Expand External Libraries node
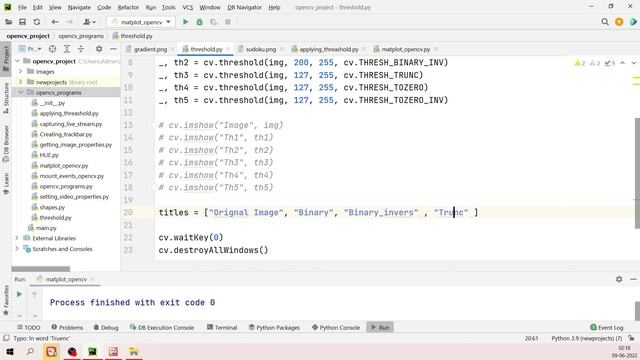The image size is (640, 360). pyautogui.click(x=17, y=238)
